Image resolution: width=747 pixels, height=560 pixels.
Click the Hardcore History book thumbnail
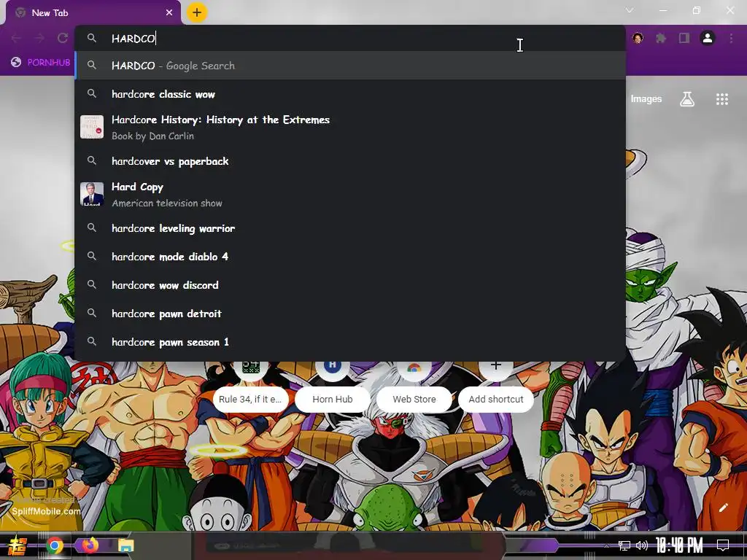(x=92, y=127)
